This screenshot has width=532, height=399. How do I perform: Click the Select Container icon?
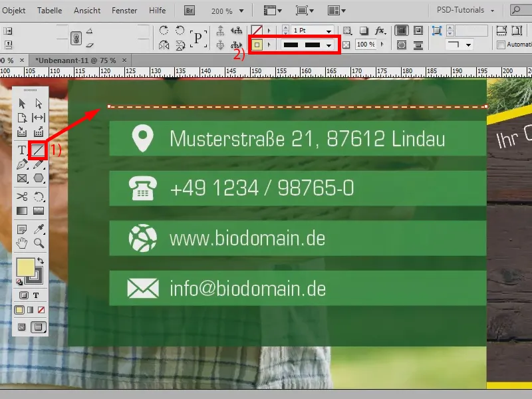coord(220,31)
